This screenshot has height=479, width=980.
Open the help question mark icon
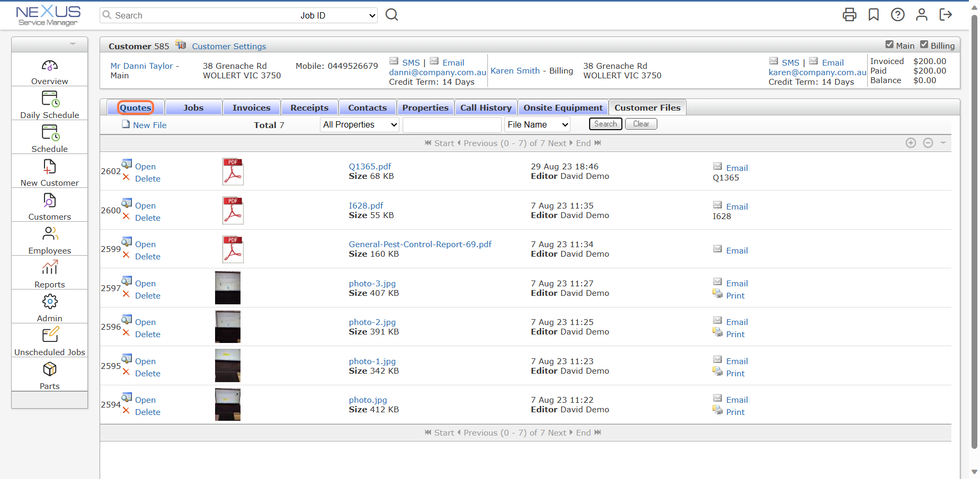[898, 14]
